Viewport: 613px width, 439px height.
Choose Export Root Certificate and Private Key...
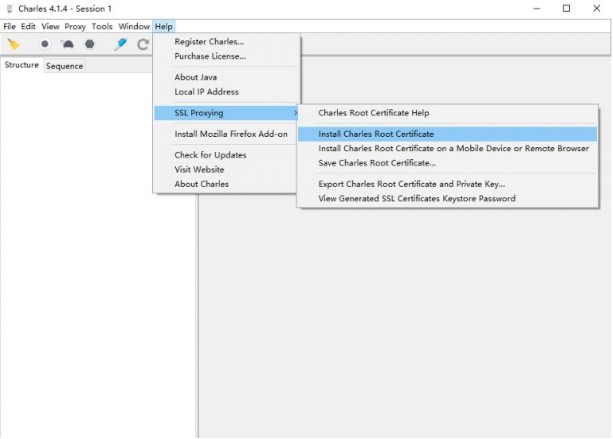(447, 184)
